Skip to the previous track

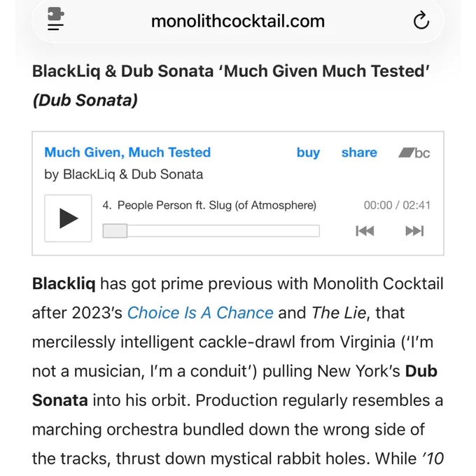click(365, 231)
